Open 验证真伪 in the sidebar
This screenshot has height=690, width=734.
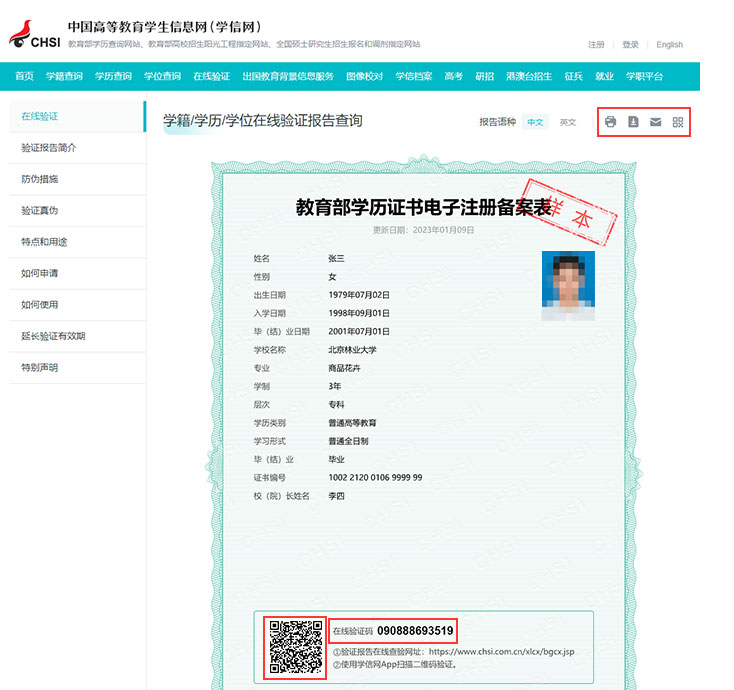pyautogui.click(x=77, y=211)
